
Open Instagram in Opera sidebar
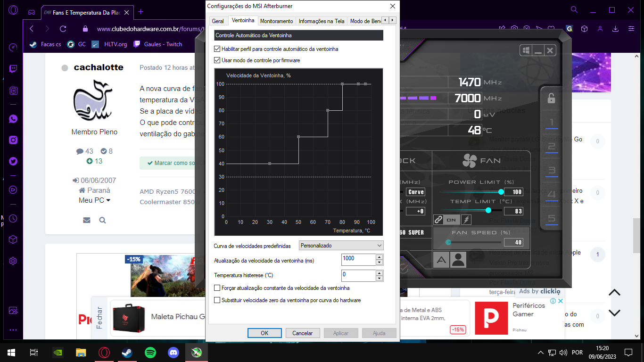13,140
